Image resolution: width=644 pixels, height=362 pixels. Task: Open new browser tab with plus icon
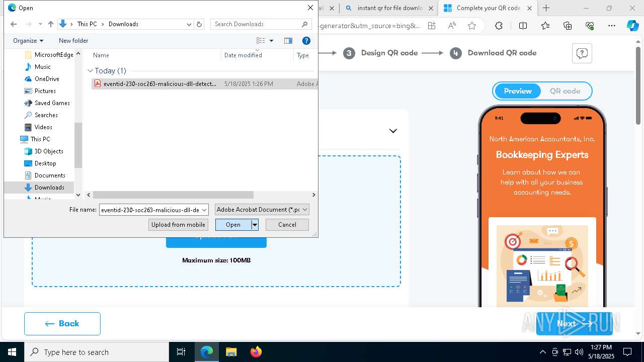(x=546, y=8)
